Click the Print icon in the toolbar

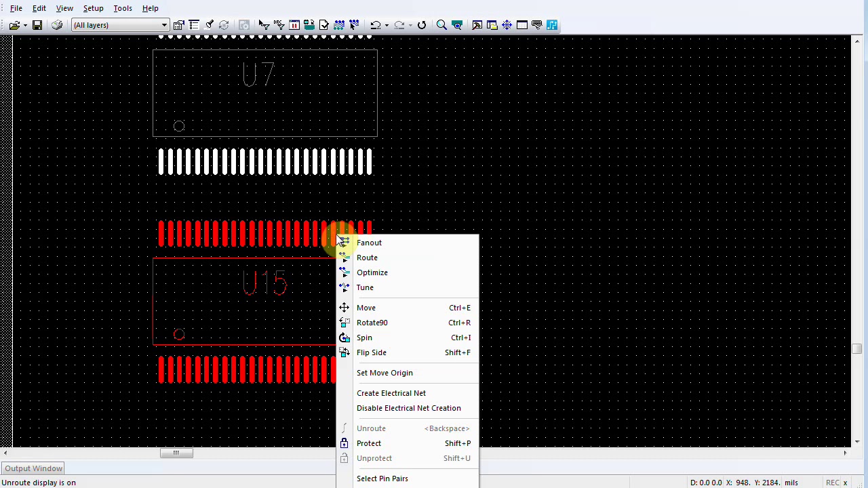click(57, 25)
